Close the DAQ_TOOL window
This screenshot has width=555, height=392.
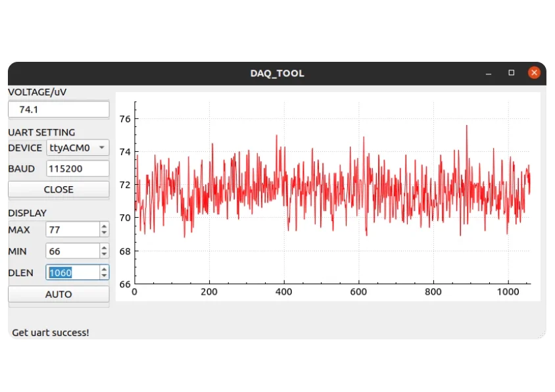click(x=534, y=72)
